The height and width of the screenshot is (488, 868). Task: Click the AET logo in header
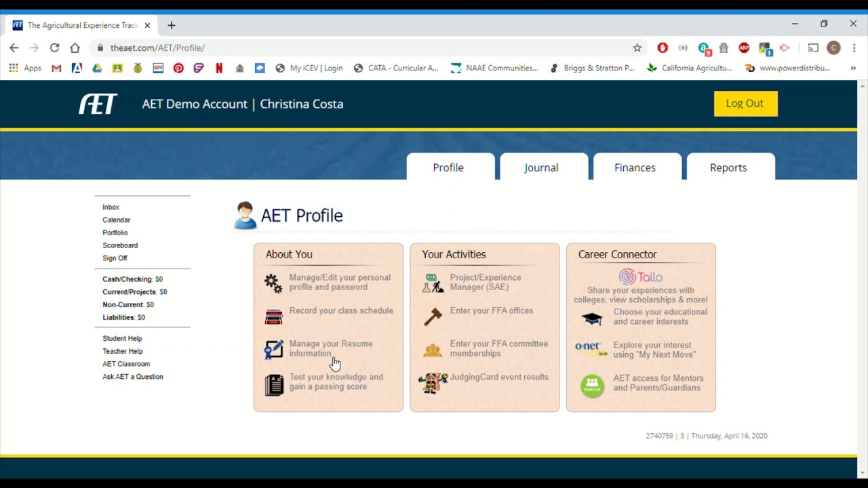coord(98,104)
